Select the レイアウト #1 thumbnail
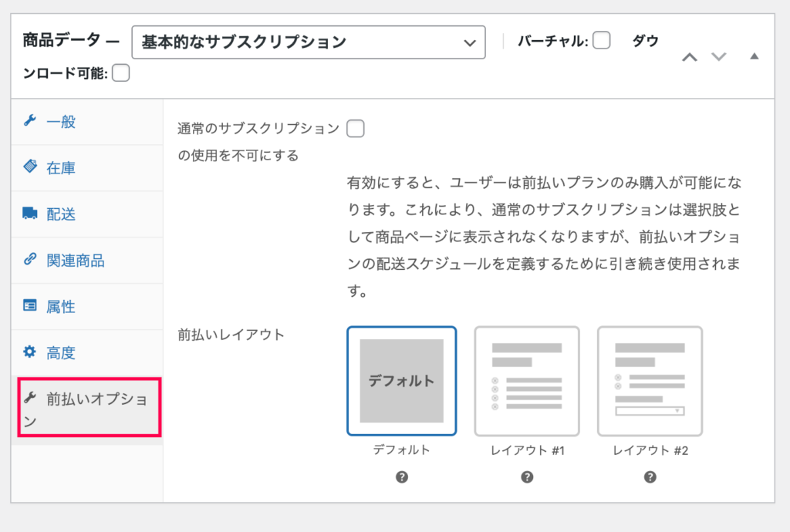Screen dimensions: 790x532 526,381
